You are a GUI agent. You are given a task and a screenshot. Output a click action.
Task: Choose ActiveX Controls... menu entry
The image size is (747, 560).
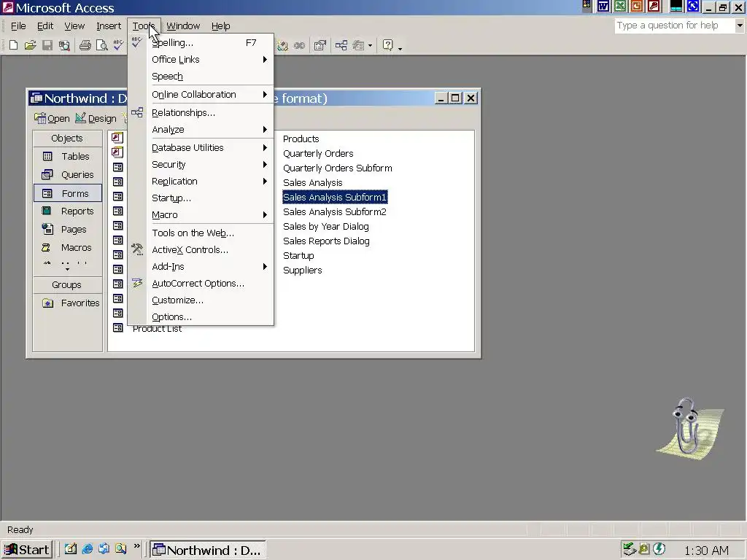[201, 250]
